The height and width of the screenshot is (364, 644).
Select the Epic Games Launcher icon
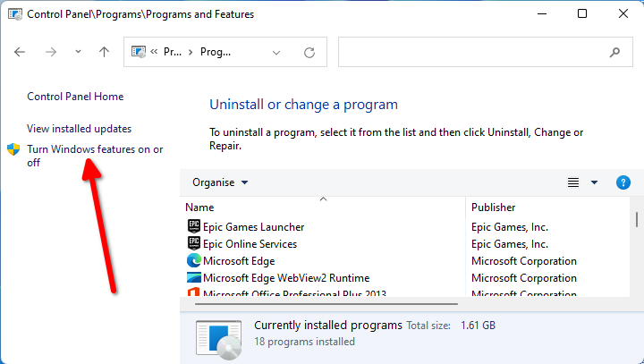[194, 227]
